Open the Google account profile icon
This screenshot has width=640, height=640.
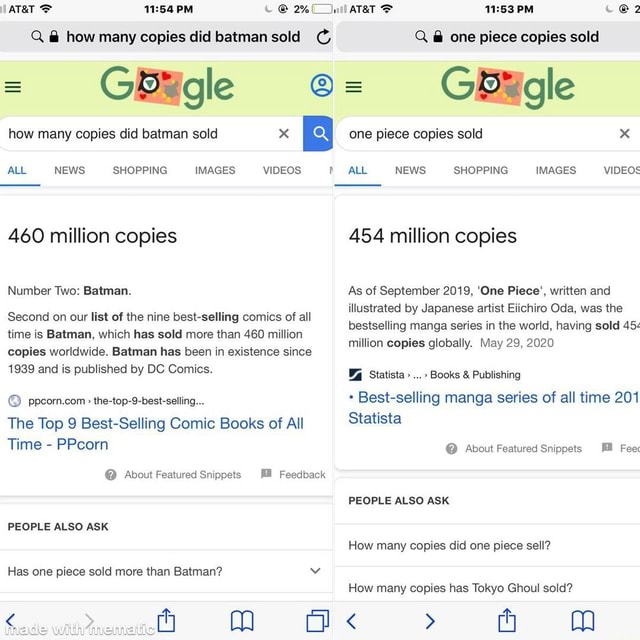[x=321, y=86]
